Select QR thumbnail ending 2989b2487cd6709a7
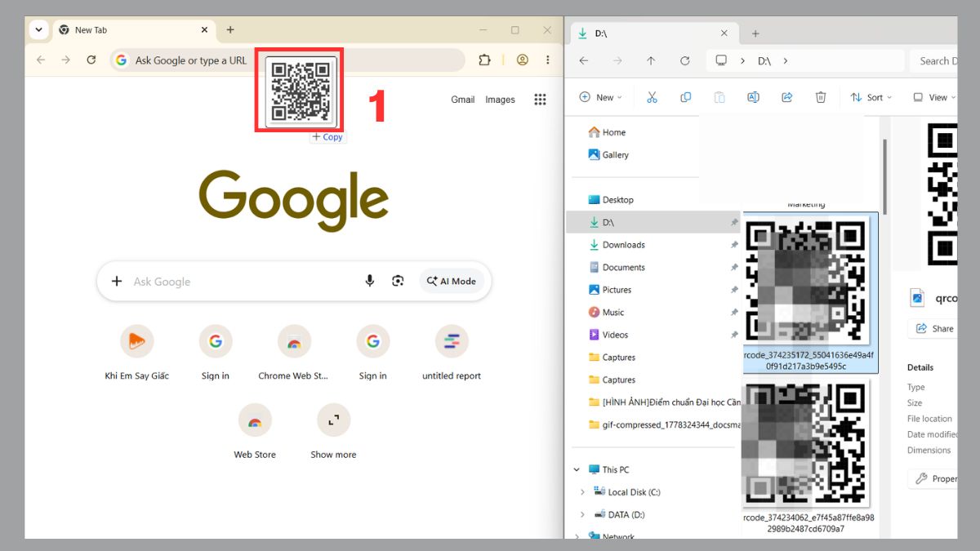 (808, 457)
